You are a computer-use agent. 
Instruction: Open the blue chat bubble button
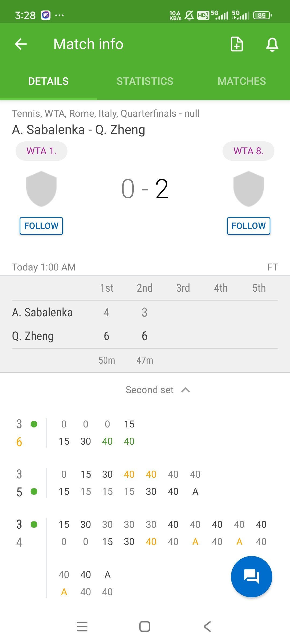tap(251, 576)
